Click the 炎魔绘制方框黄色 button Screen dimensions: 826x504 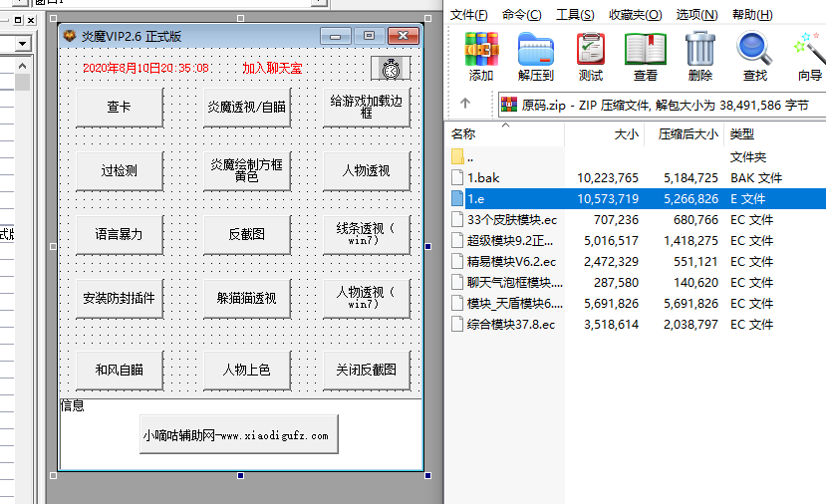(247, 170)
